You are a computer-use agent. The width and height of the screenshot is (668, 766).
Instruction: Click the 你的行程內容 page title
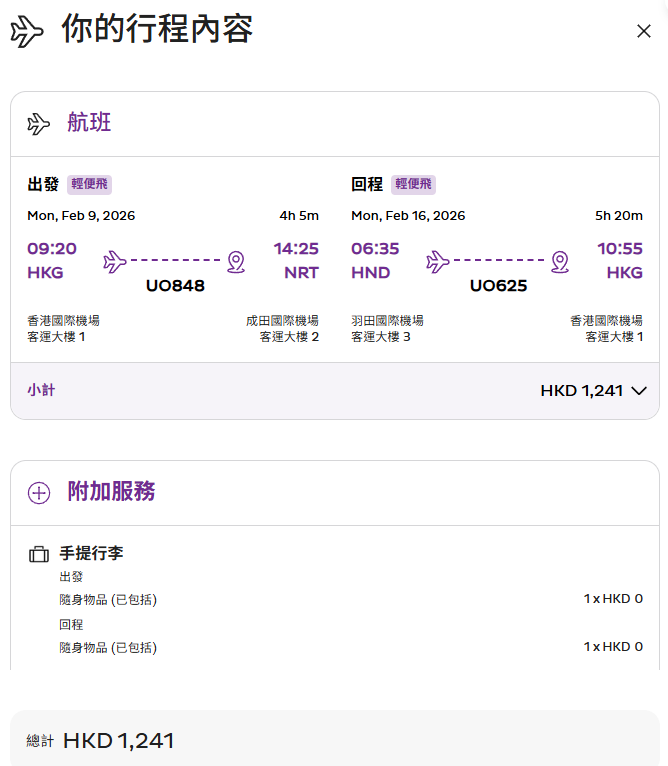(157, 30)
